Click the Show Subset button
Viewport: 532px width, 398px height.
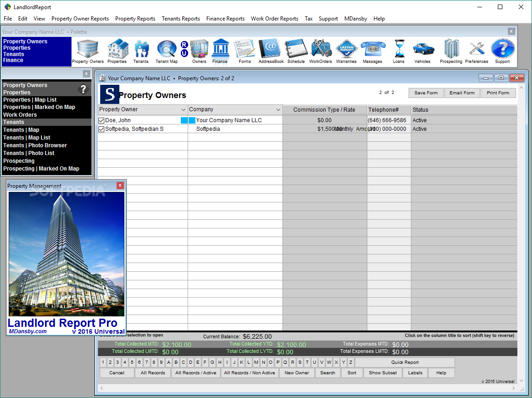[383, 373]
